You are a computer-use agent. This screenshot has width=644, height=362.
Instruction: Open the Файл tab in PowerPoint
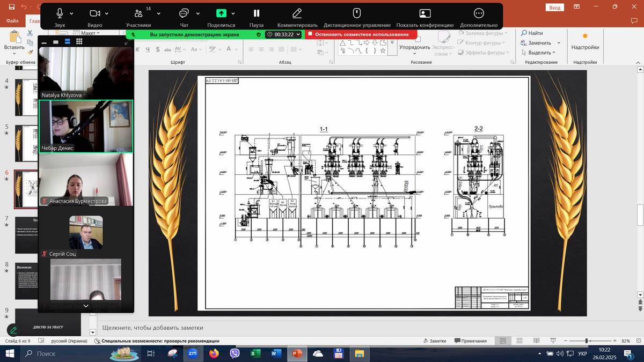click(12, 21)
